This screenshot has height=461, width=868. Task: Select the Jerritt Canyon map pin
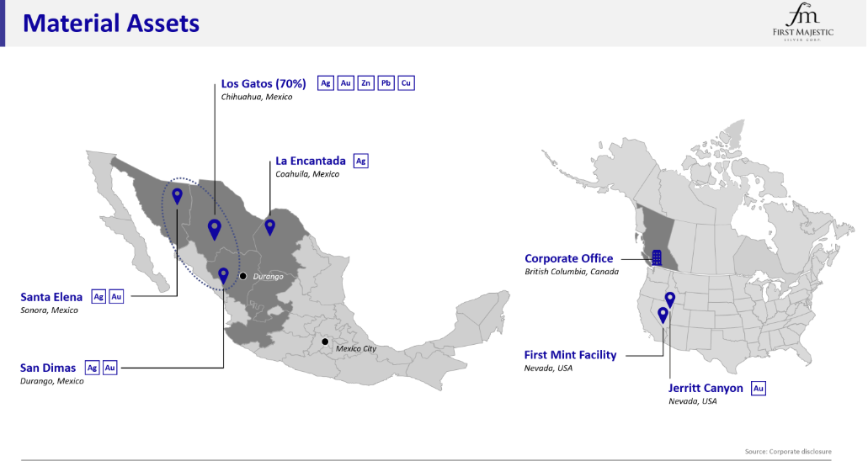coord(670,299)
